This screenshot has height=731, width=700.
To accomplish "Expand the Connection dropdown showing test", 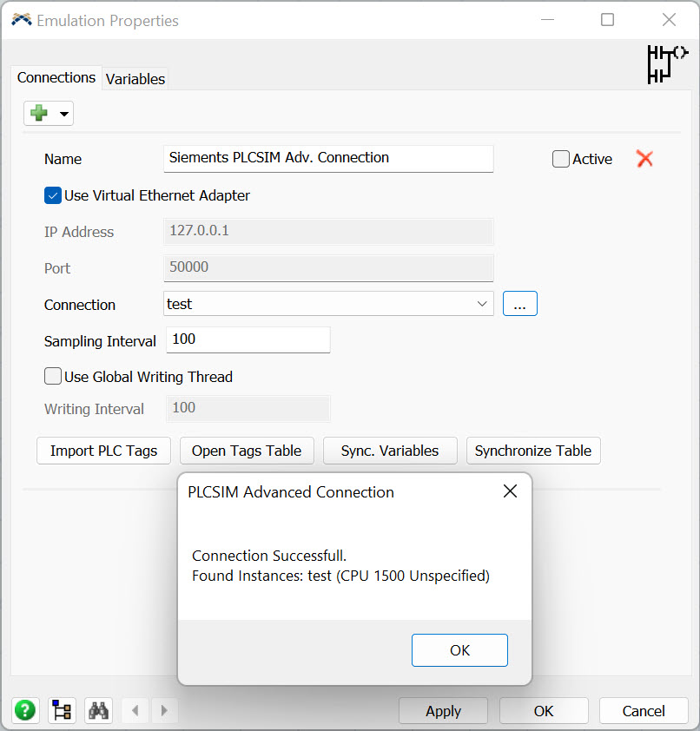I will pyautogui.click(x=482, y=304).
